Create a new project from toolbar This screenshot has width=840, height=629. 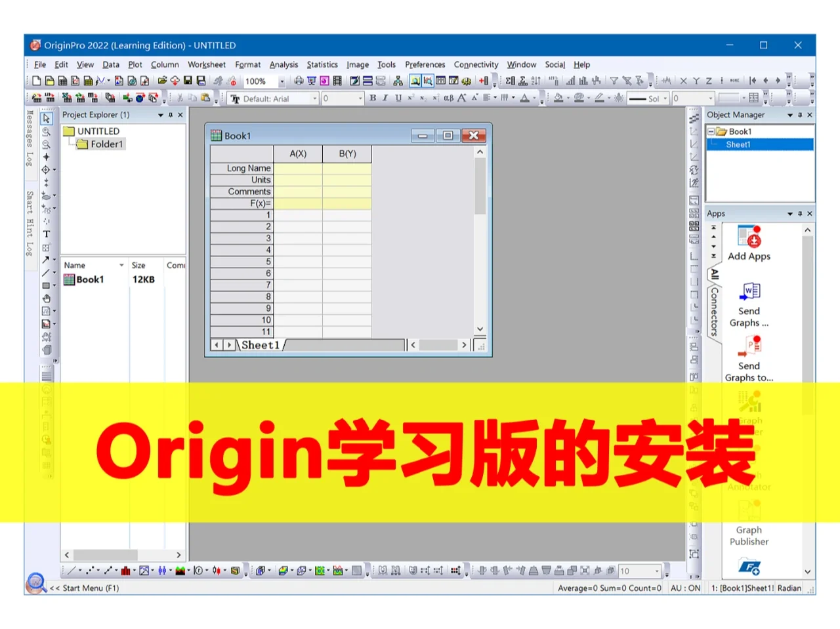tap(37, 81)
